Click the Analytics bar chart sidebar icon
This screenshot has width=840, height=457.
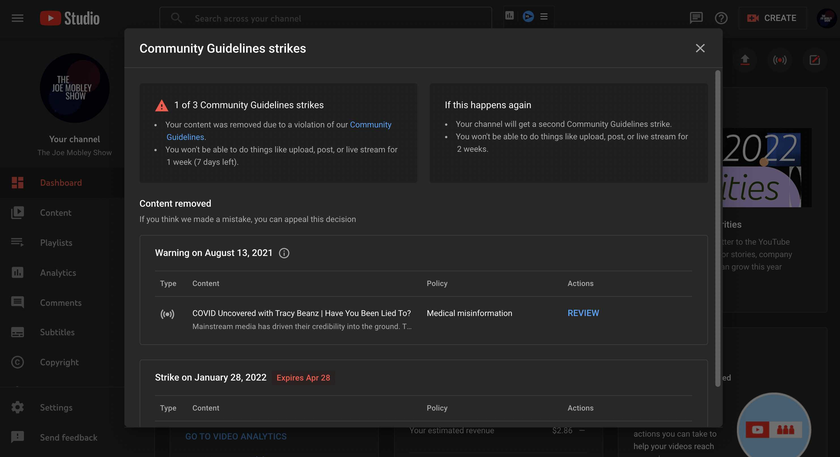coord(18,273)
